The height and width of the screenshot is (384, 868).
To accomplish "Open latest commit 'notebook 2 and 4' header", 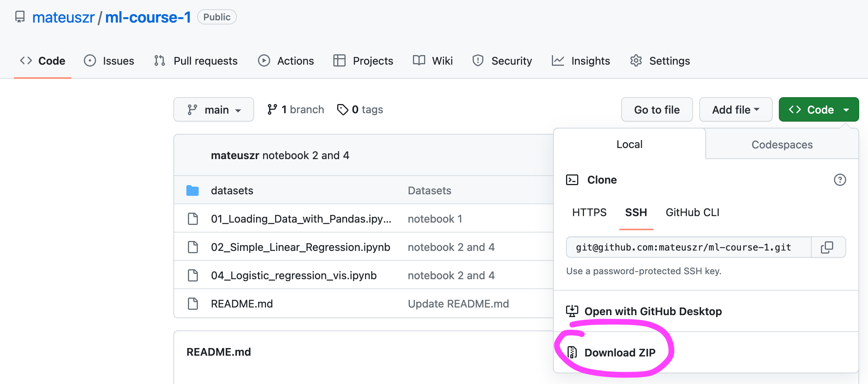I will click(x=306, y=155).
